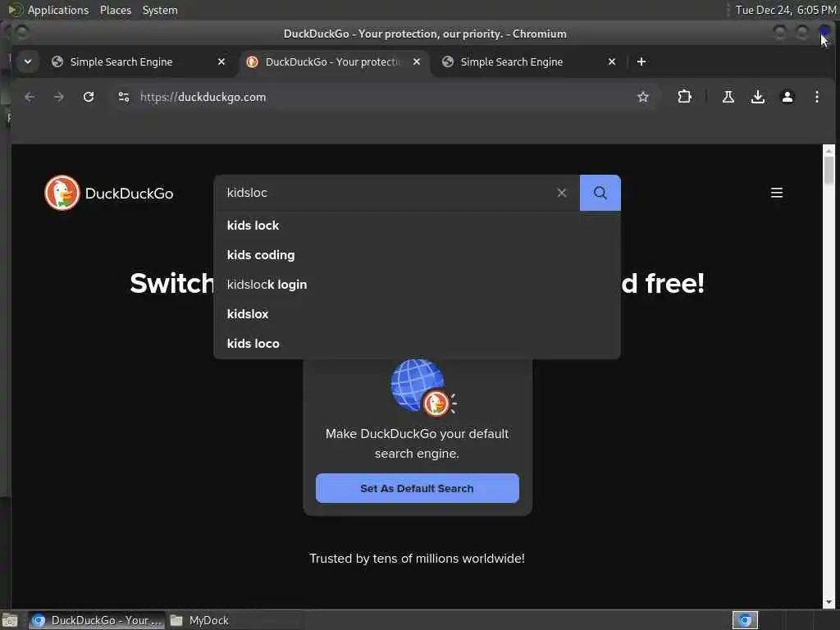Click the address bar URL duckduckgo.com

pos(203,97)
